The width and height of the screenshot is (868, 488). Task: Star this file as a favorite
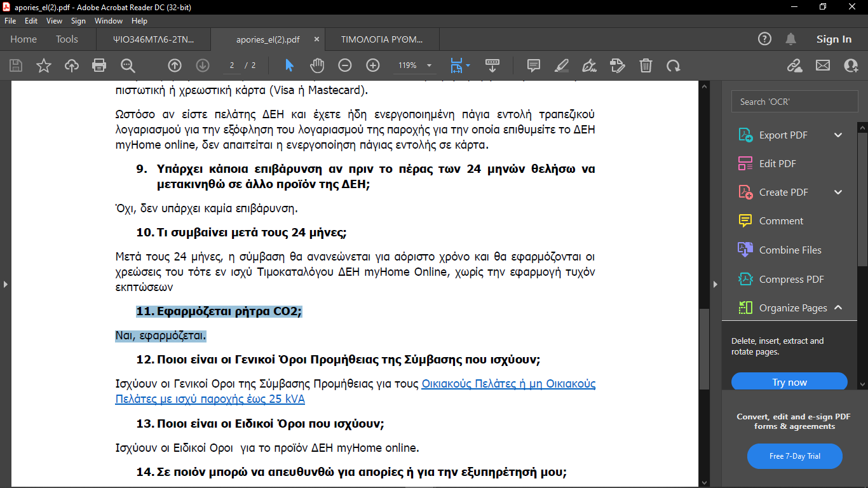tap(44, 65)
